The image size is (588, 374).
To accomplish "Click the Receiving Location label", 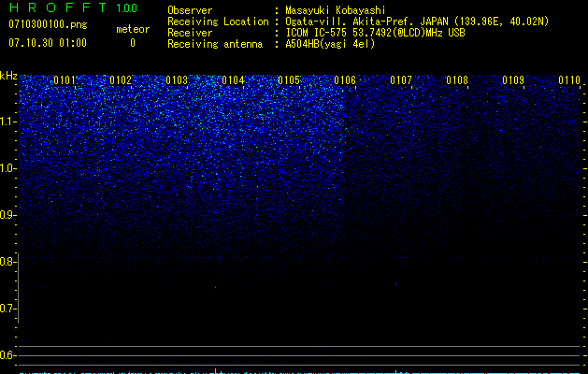I will (x=218, y=22).
